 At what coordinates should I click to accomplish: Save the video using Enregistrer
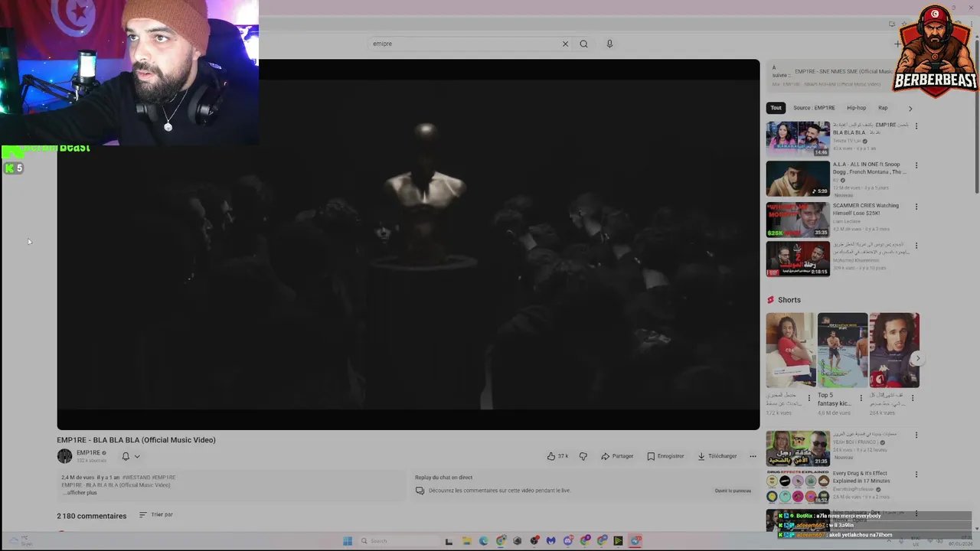click(665, 456)
